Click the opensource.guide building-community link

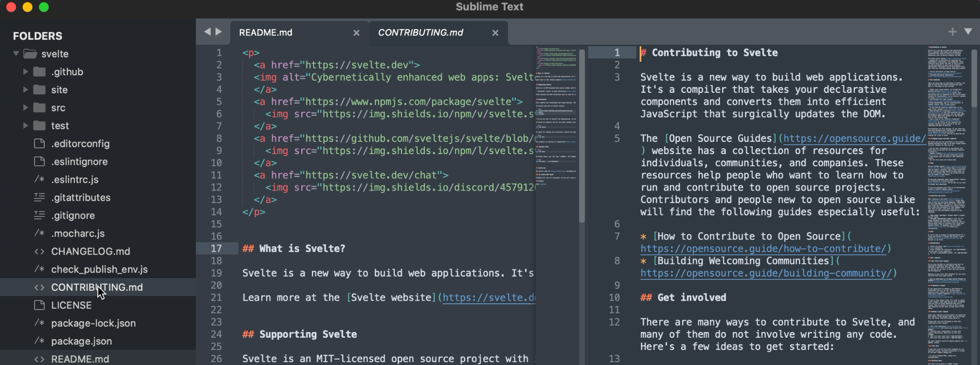(766, 273)
